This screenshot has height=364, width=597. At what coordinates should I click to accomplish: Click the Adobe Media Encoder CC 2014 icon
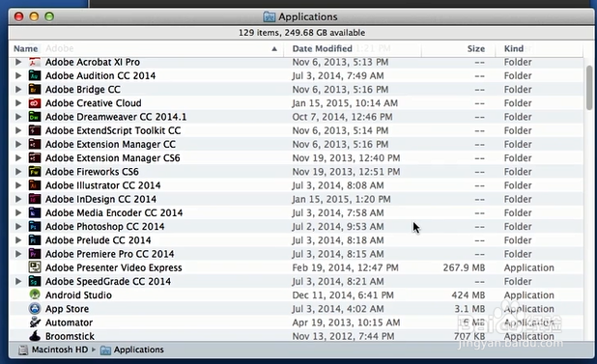coord(35,212)
